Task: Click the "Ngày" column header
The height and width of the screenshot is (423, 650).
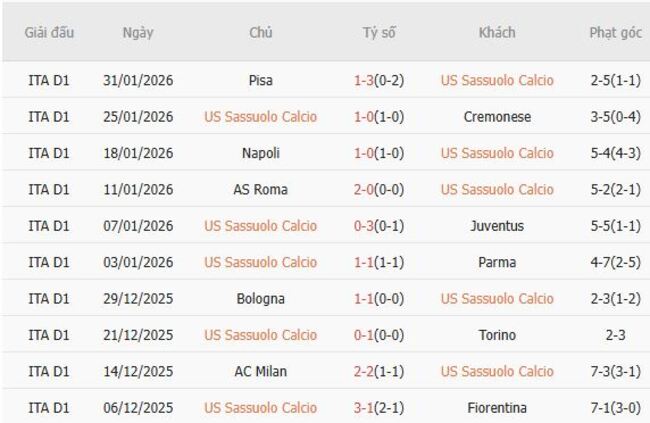Action: click(x=138, y=32)
